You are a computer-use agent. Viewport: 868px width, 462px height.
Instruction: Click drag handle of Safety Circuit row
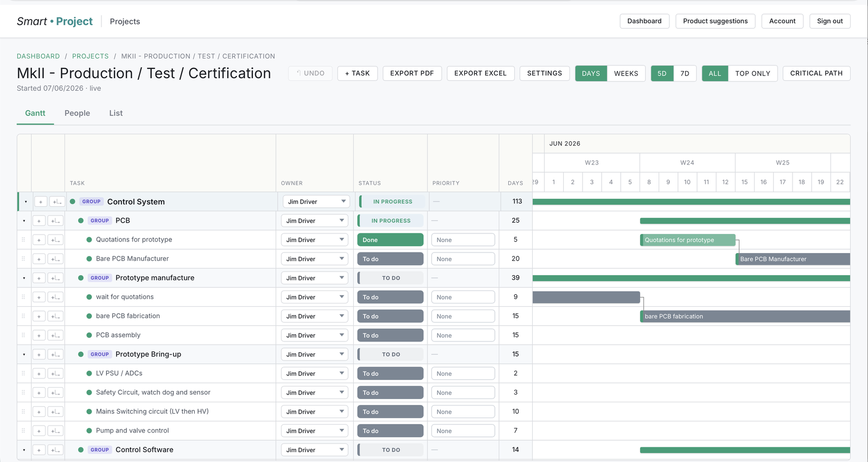23,392
